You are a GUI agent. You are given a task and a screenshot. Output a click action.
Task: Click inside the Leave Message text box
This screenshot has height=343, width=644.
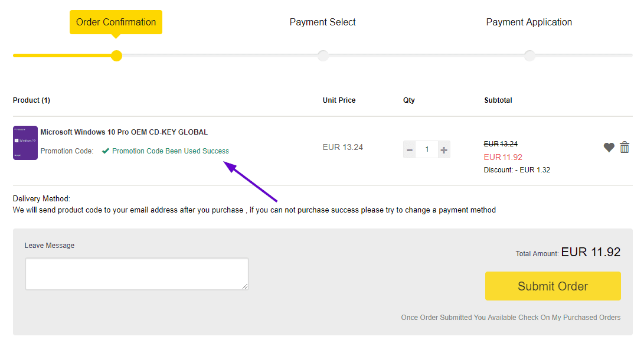click(x=137, y=274)
